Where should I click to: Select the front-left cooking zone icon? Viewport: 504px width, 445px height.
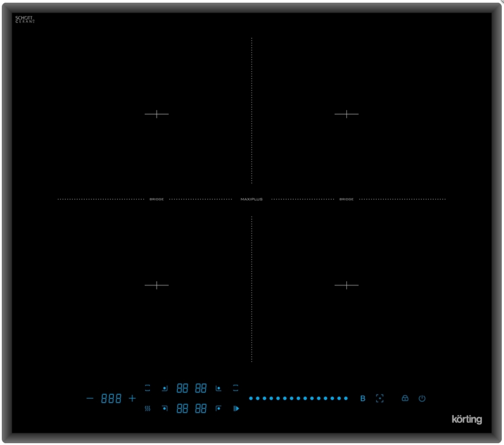pos(164,409)
